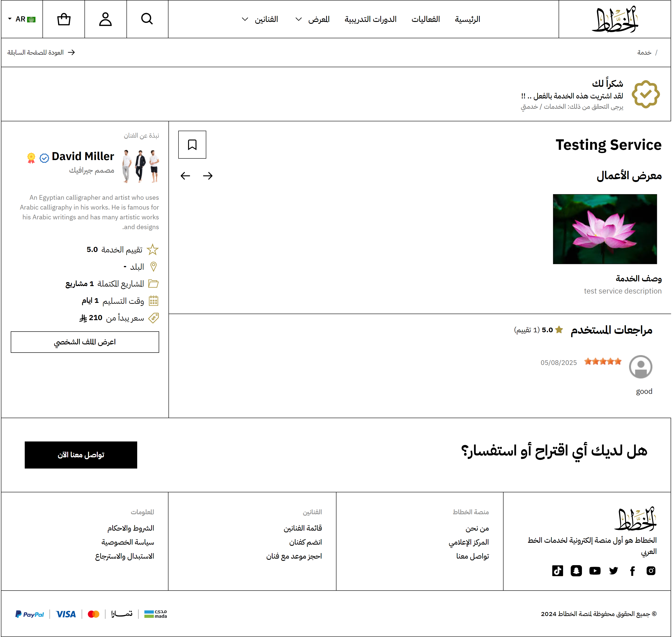The width and height of the screenshot is (672, 637).
Task: Click the review date 05/08/2025
Action: [559, 363]
